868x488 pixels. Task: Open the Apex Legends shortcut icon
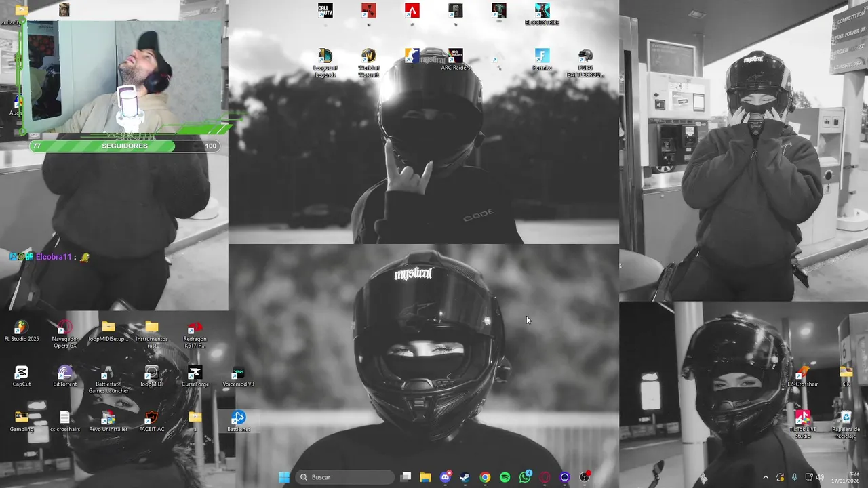pos(412,11)
